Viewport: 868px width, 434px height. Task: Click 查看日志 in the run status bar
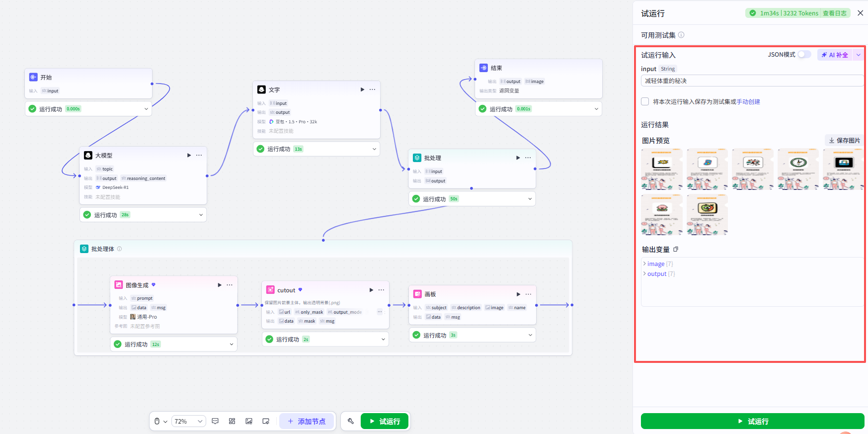point(835,13)
